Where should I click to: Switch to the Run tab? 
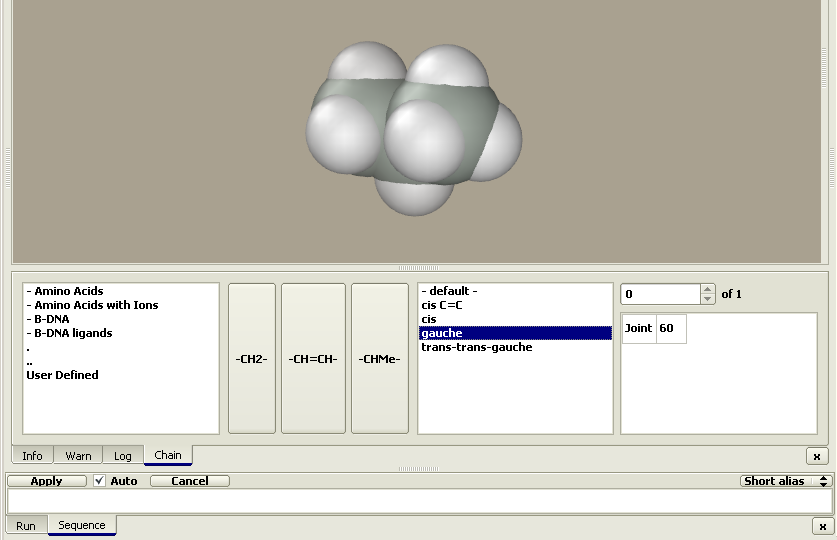(x=26, y=526)
